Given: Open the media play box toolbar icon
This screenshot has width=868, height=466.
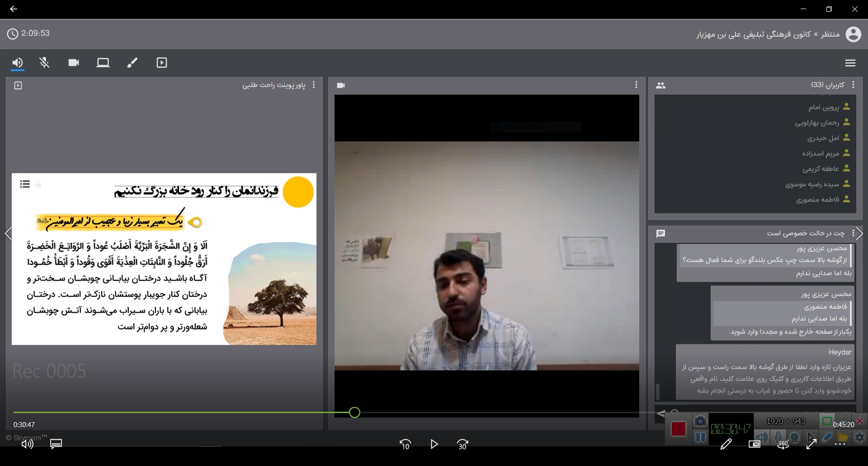Looking at the screenshot, I should pos(162,63).
